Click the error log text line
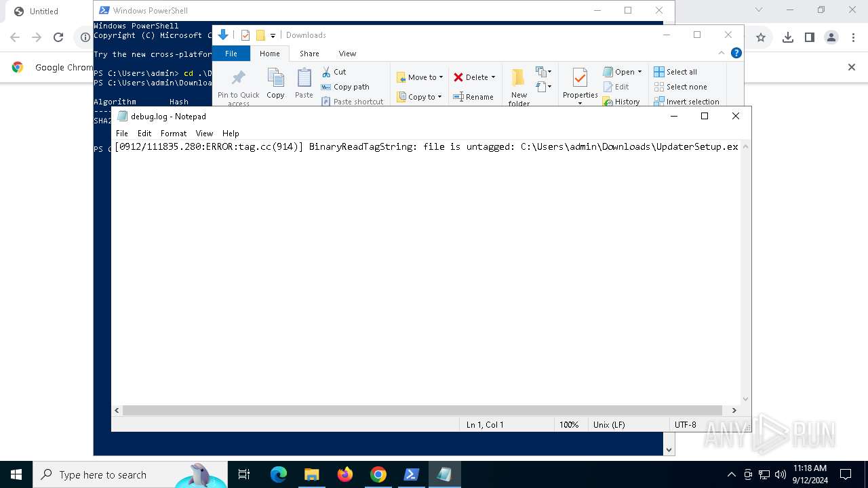Image resolution: width=868 pixels, height=488 pixels. [x=427, y=146]
